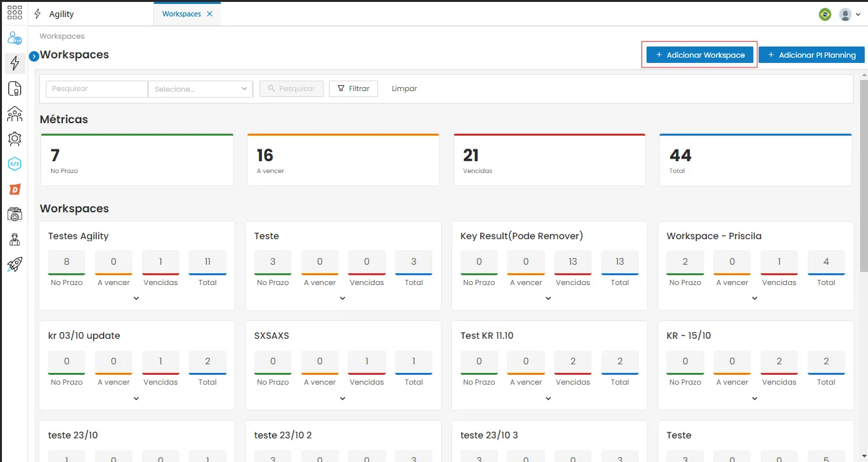The width and height of the screenshot is (868, 462).
Task: Expand the sidebar with blue arrow
Action: point(34,56)
